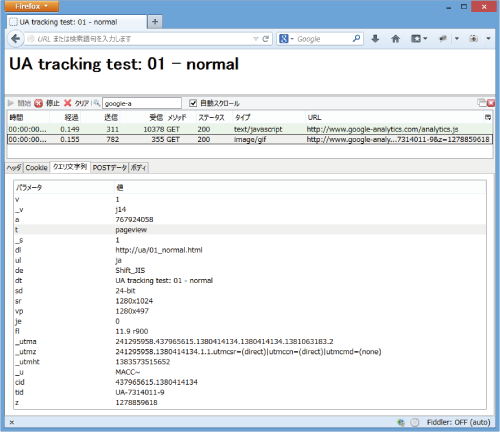
Task: Sort by the 経過 column header
Action: 65,117
